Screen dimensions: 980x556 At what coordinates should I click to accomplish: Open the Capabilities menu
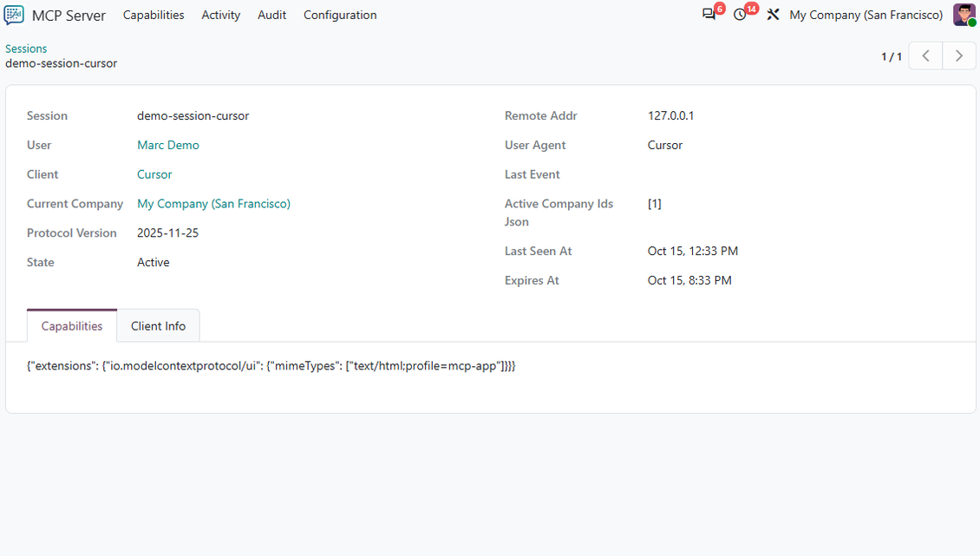point(154,15)
